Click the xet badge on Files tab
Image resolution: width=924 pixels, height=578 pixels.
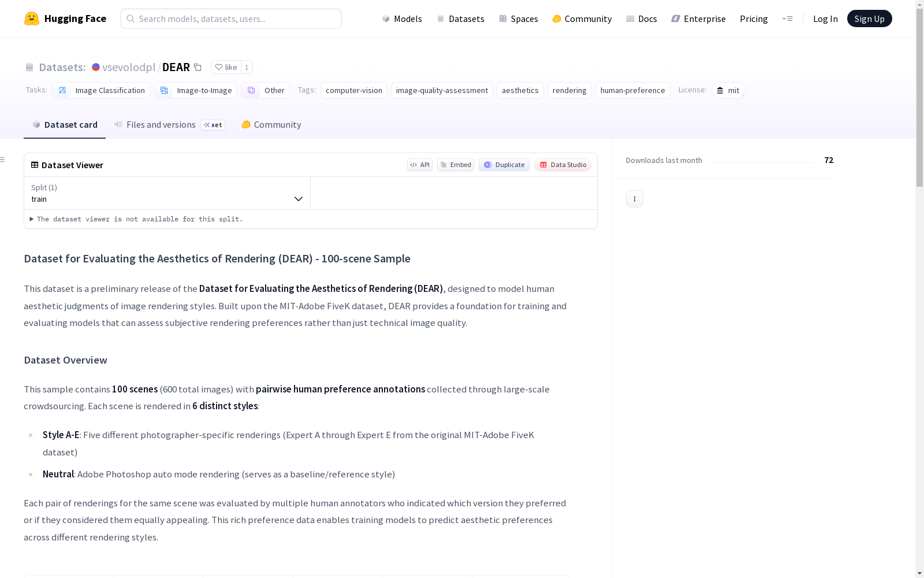(213, 125)
